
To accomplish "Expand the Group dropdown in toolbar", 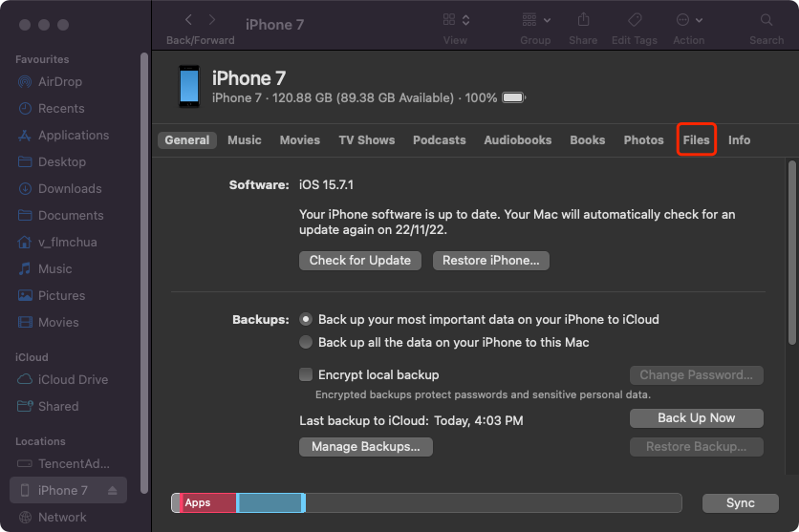I will (x=535, y=20).
